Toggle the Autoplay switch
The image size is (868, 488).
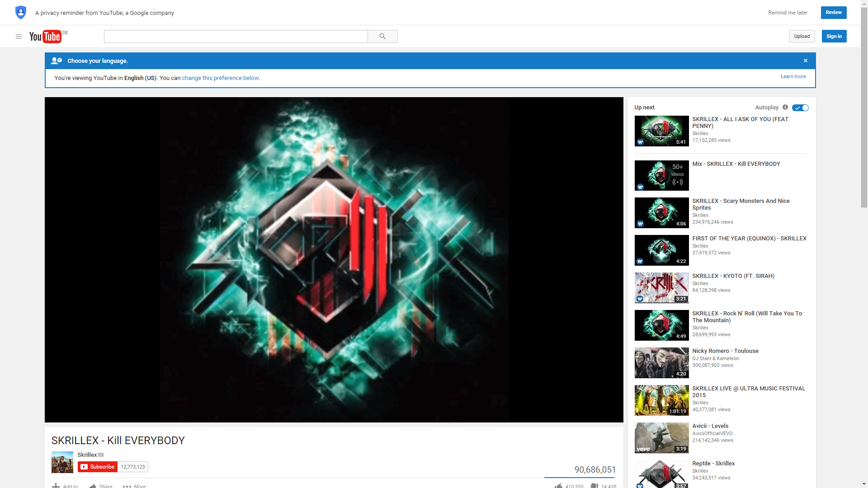point(800,108)
